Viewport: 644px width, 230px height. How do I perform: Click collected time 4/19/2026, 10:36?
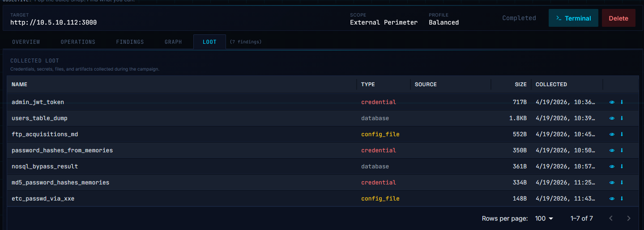tap(566, 102)
